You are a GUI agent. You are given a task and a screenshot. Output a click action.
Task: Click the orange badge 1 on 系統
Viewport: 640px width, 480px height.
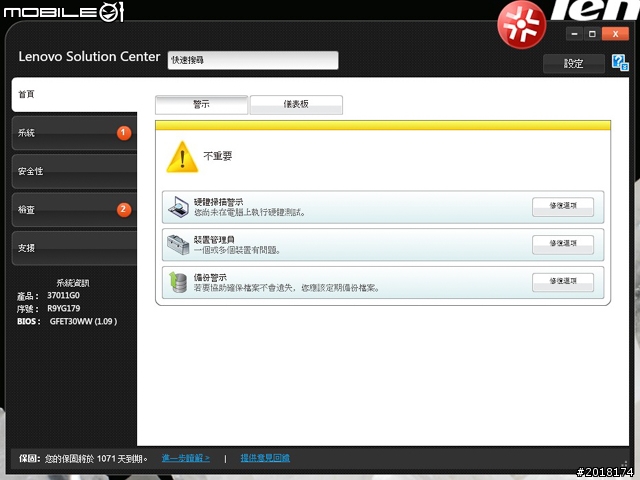(124, 133)
